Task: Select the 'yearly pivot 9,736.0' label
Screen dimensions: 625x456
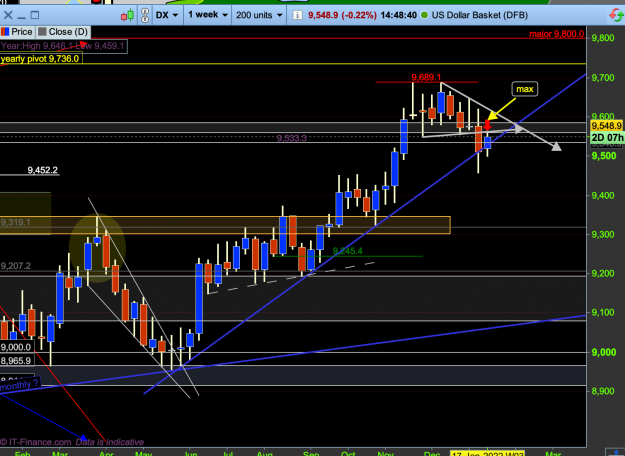Action: pyautogui.click(x=40, y=59)
